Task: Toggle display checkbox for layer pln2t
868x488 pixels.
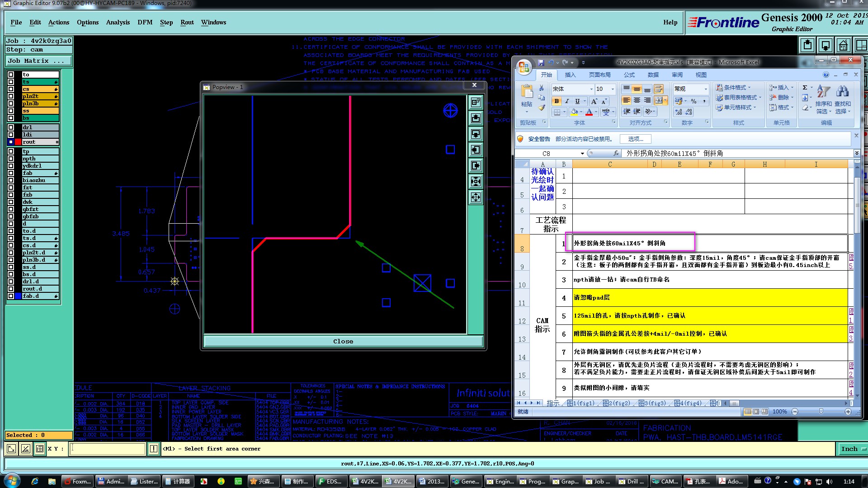Action: coord(11,96)
